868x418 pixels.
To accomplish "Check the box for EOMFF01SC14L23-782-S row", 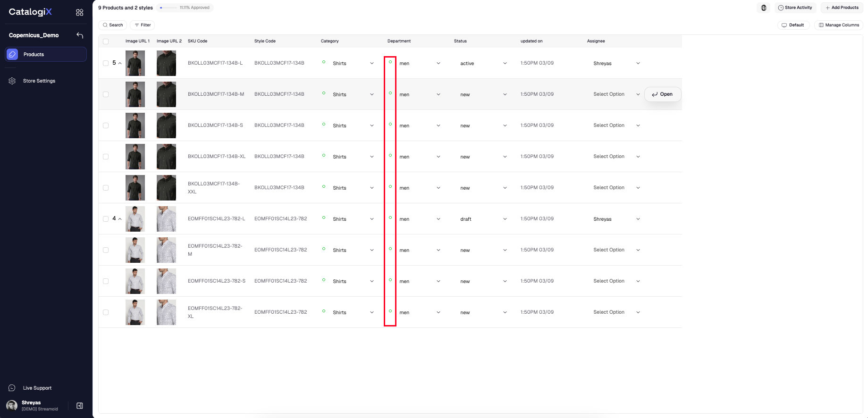I will pyautogui.click(x=106, y=281).
